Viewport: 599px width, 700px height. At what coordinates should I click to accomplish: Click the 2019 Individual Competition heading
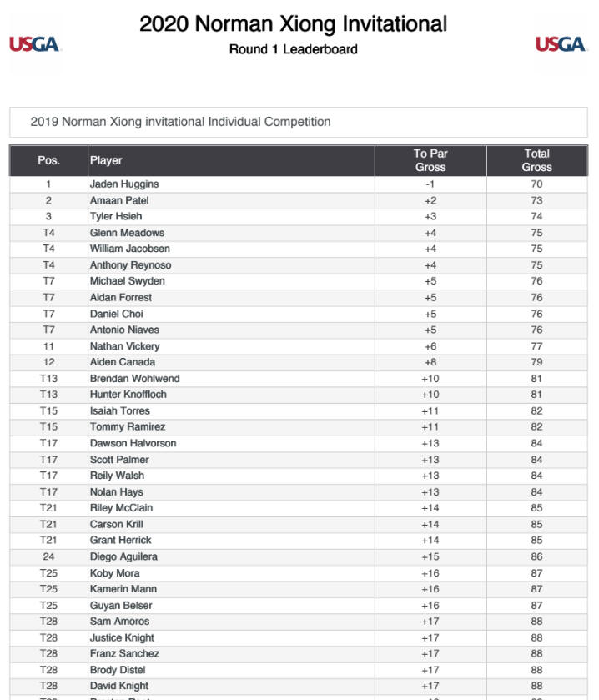coord(180,122)
